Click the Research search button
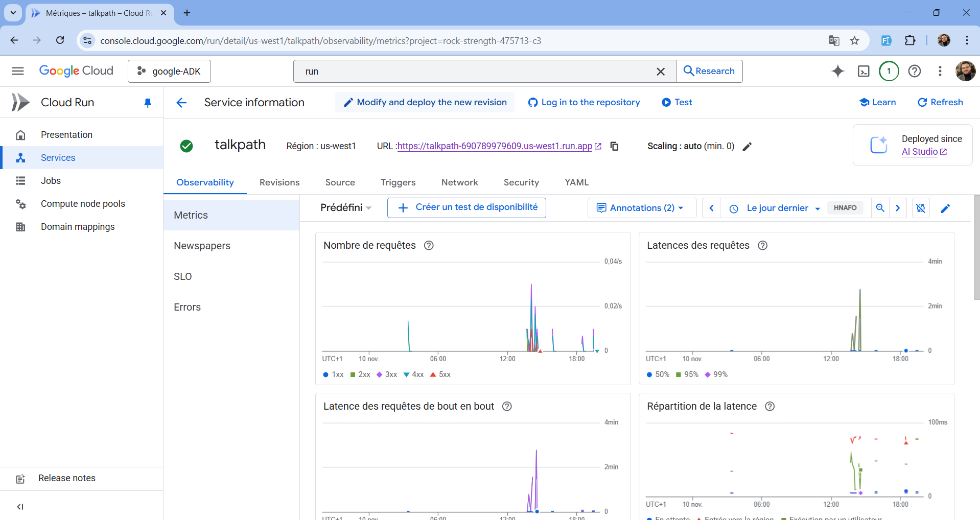The width and height of the screenshot is (980, 520). coord(709,71)
